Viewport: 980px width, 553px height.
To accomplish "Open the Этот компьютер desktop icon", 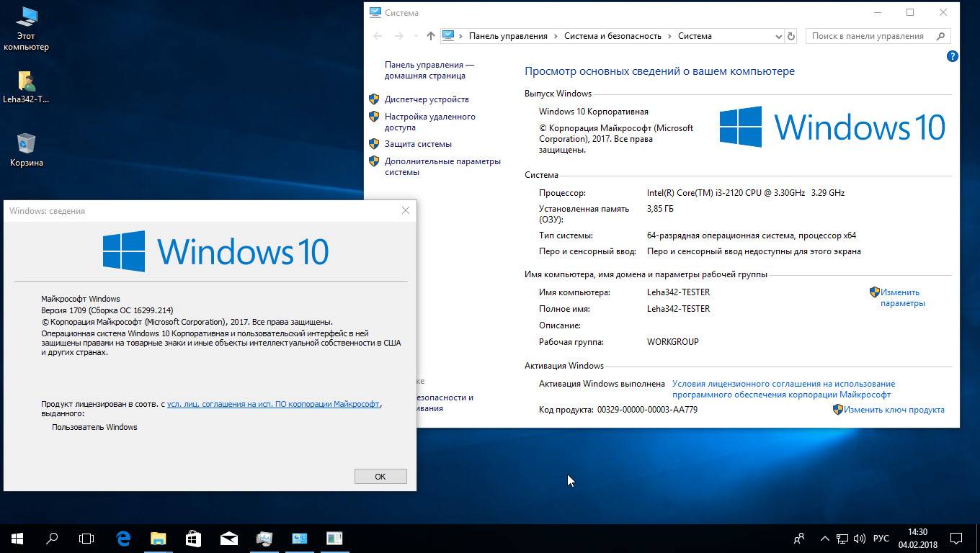I will 27,29.
